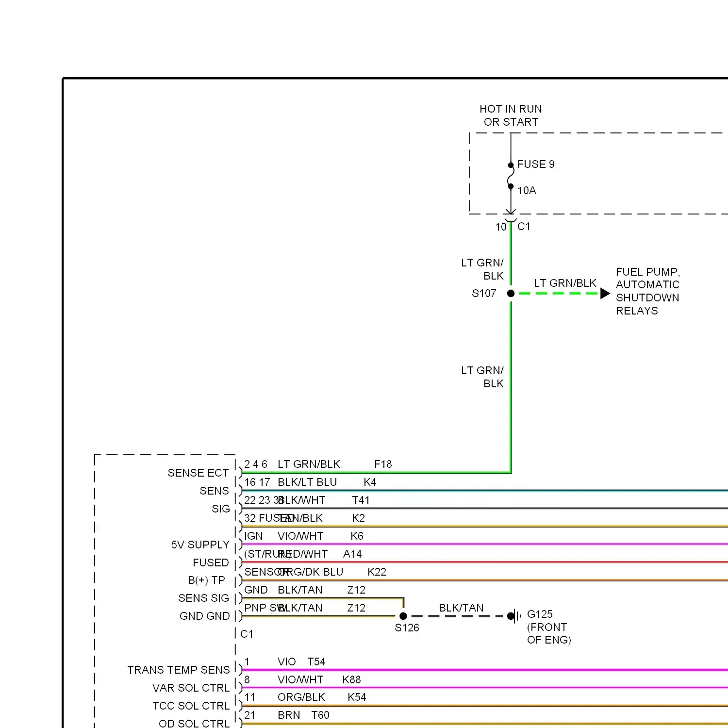
Task: Click the S126 splice label
Action: [x=407, y=628]
